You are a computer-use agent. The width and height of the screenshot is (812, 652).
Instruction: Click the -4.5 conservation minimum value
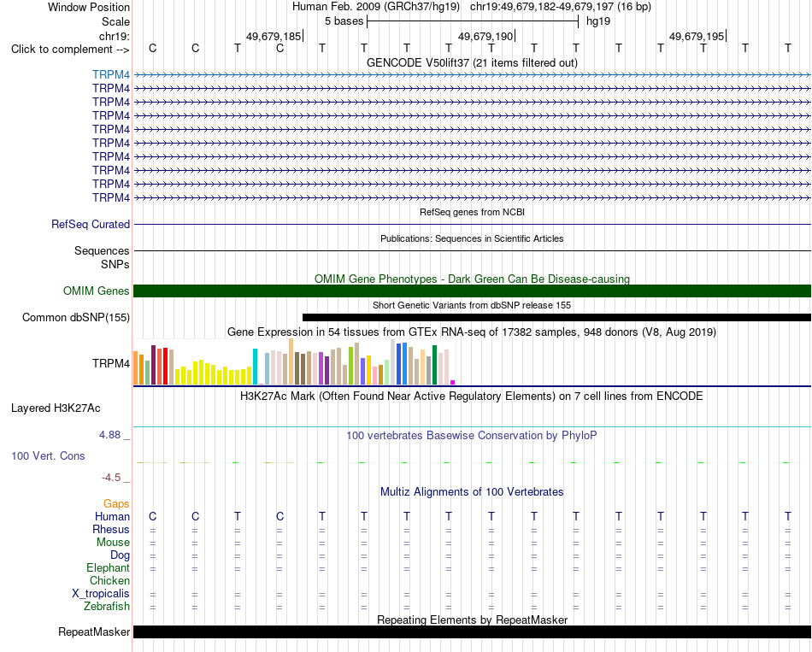point(111,478)
